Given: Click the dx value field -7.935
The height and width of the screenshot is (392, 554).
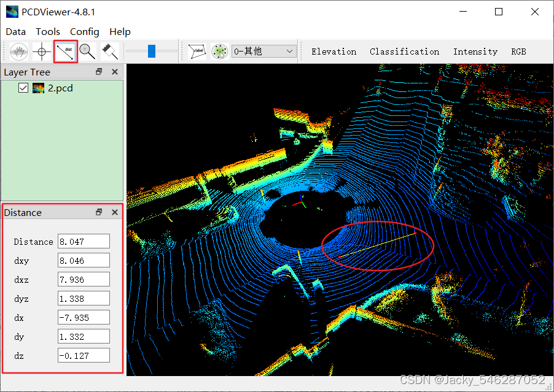Looking at the screenshot, I should 84,318.
